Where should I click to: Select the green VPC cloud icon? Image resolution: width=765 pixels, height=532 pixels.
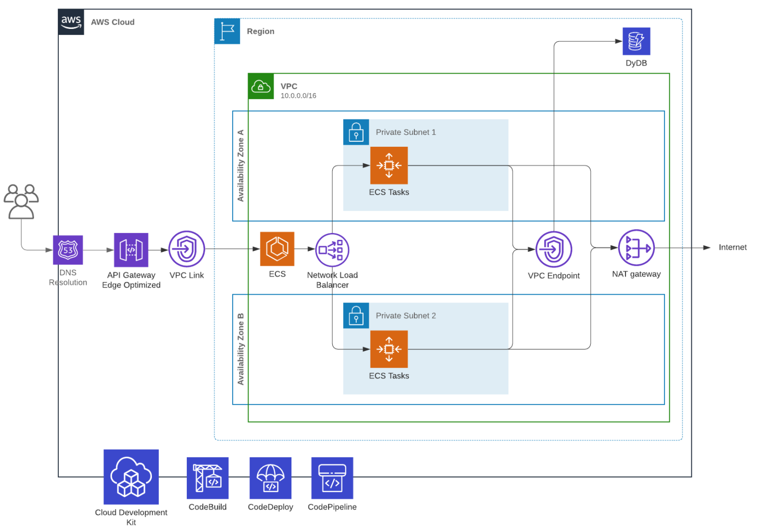coord(261,87)
